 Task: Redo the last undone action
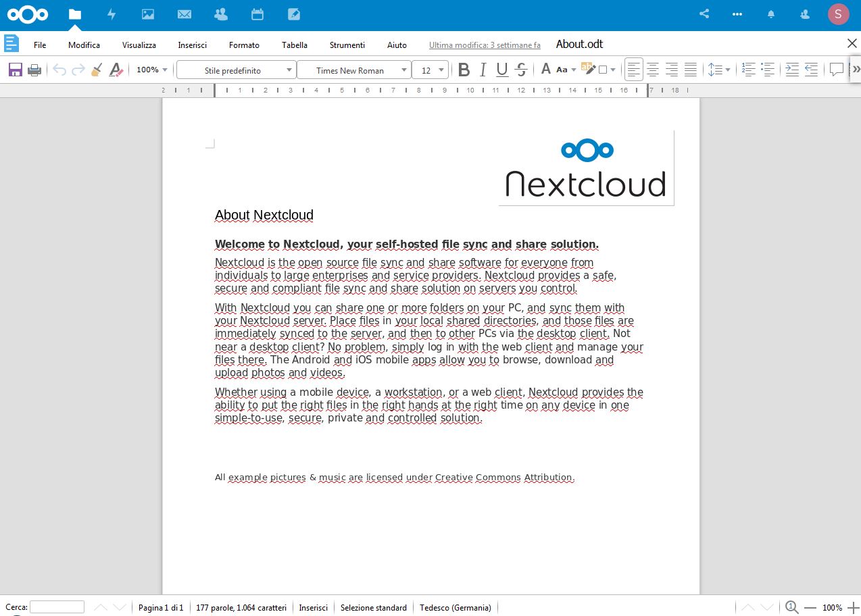[x=78, y=70]
